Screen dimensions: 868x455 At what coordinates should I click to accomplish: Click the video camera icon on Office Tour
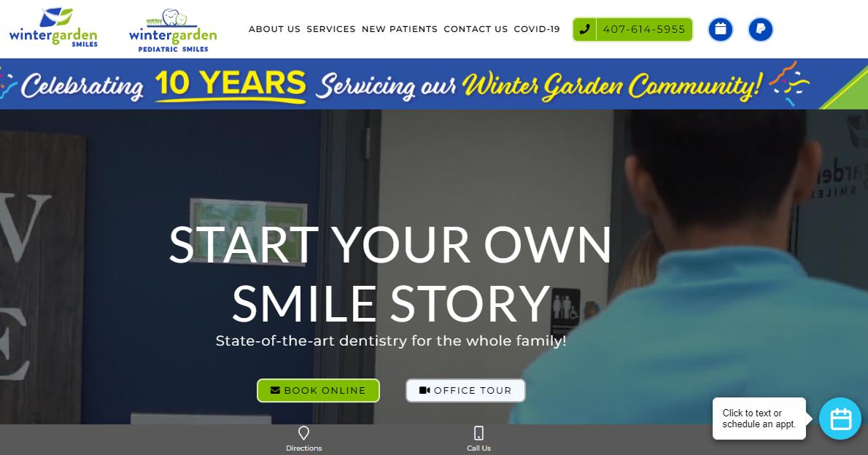click(425, 390)
